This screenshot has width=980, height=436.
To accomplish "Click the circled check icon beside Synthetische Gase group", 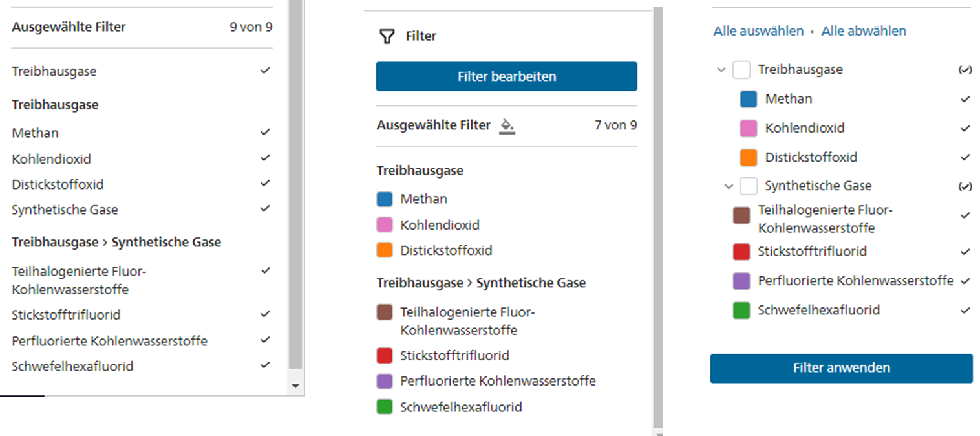I will pyautogui.click(x=966, y=186).
